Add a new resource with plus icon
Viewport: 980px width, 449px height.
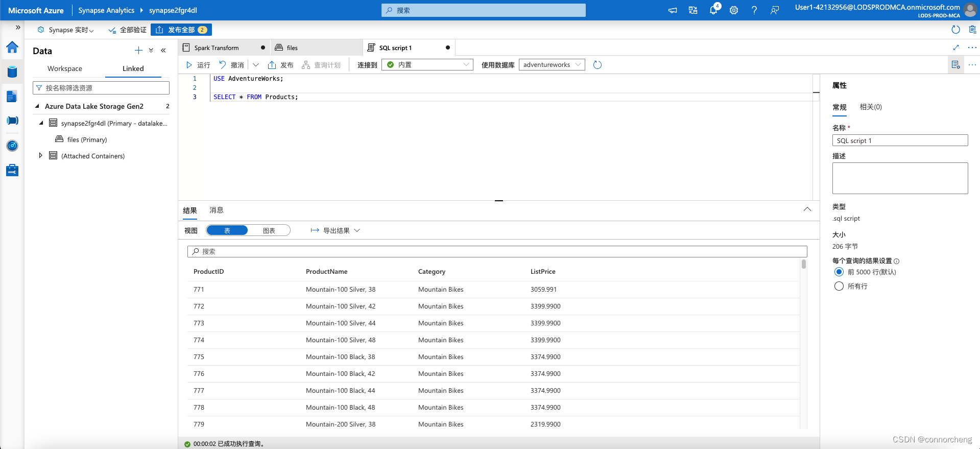coord(138,50)
